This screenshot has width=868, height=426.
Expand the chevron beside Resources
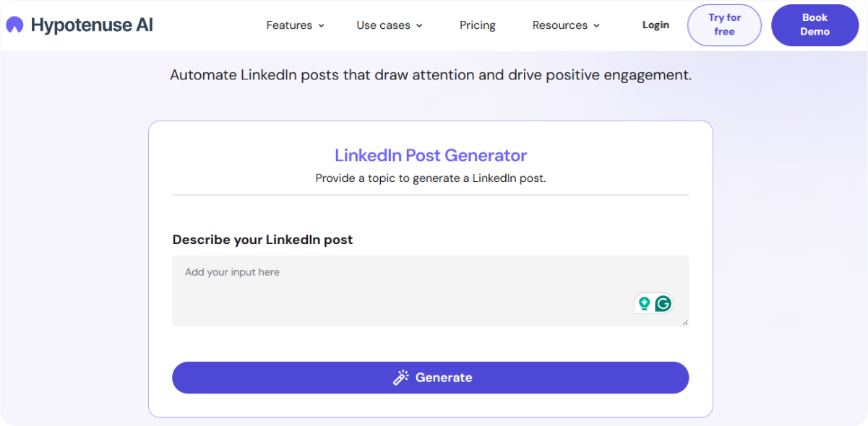[596, 25]
